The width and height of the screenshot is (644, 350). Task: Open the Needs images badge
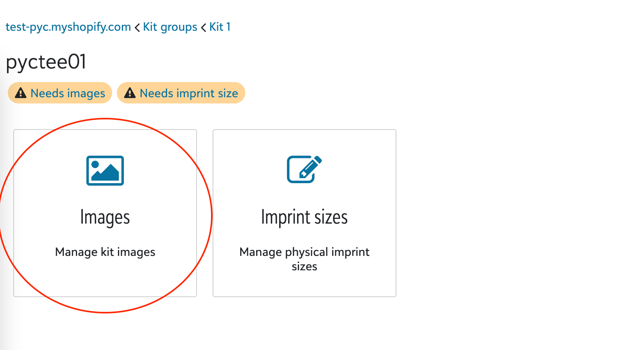(60, 93)
